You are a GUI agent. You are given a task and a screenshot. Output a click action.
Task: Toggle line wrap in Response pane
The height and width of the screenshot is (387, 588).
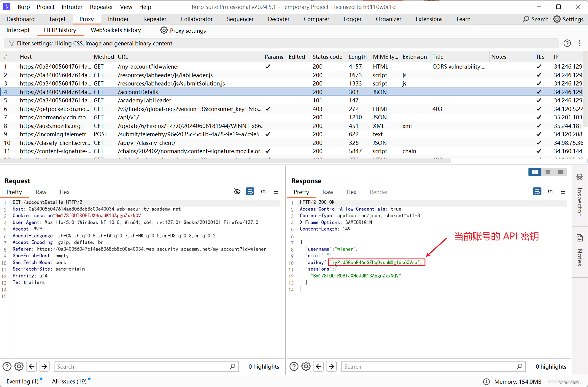537,192
